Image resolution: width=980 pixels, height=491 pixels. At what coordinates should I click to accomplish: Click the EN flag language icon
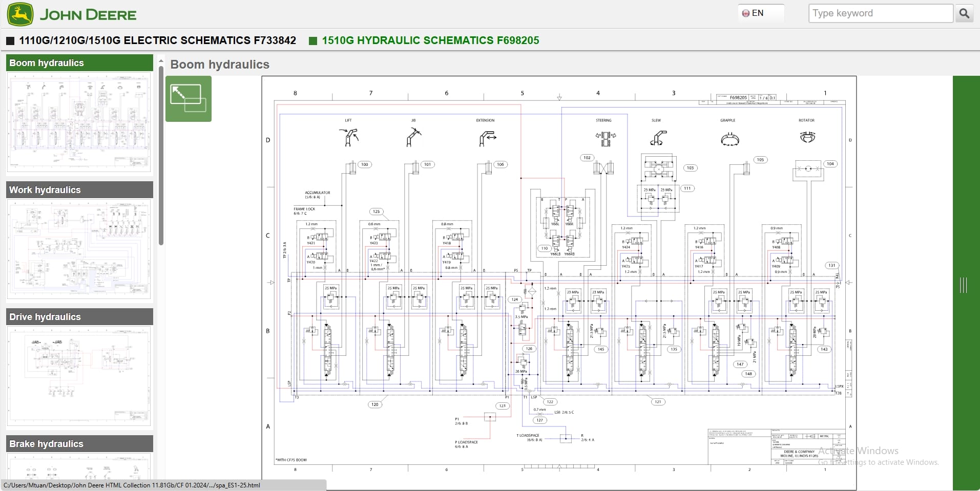[747, 12]
